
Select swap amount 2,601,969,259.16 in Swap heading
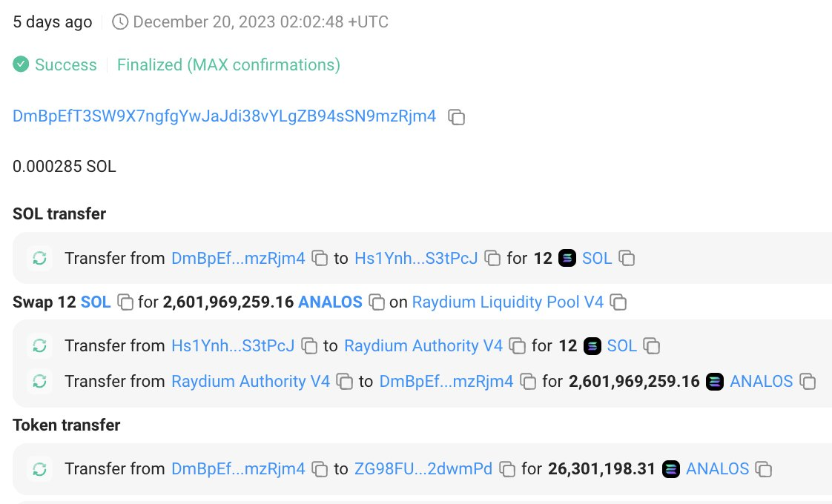click(228, 302)
